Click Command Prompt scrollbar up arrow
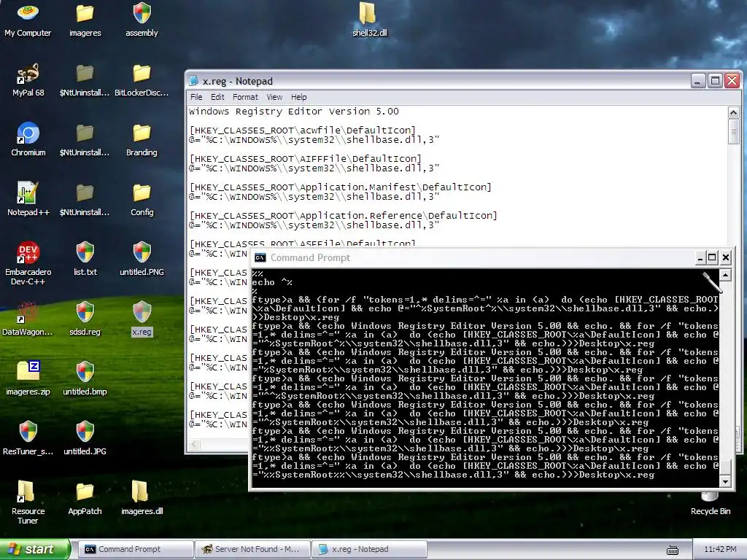Screen dimensions: 747x560 pyautogui.click(x=725, y=275)
